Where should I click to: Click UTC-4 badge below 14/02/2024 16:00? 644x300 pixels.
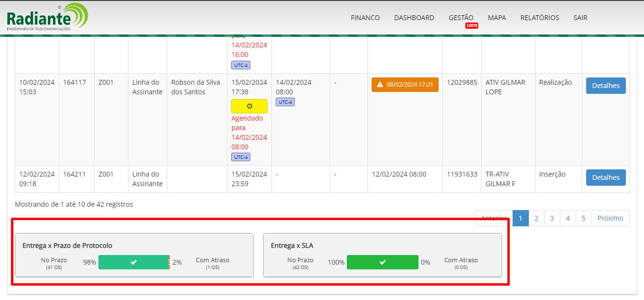(x=241, y=65)
